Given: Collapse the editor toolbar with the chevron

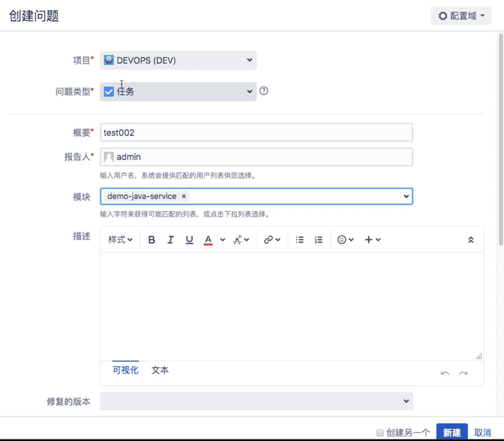Looking at the screenshot, I should 471,240.
